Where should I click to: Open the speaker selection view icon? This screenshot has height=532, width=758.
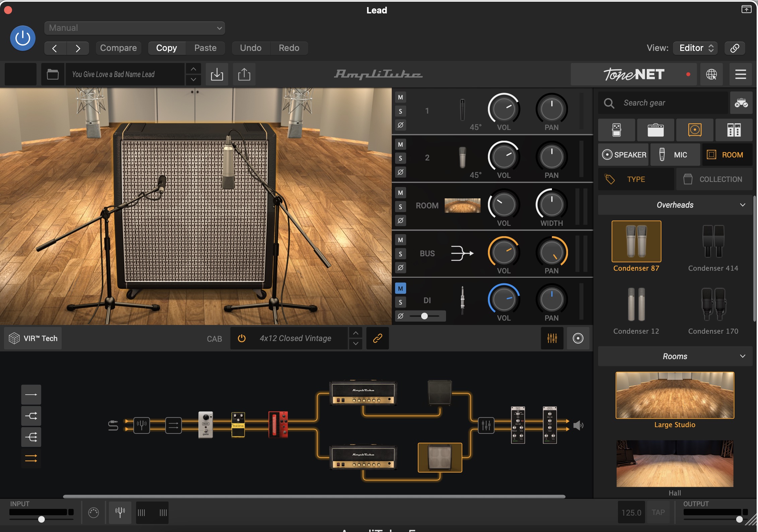(578, 338)
